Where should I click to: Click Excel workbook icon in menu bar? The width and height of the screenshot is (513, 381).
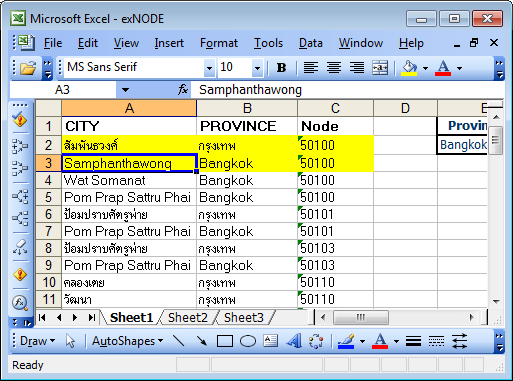[26, 42]
